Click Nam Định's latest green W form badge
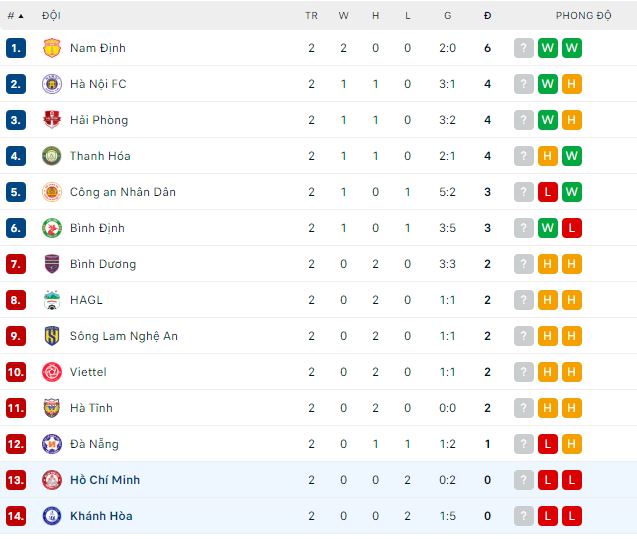The image size is (637, 539). click(572, 48)
